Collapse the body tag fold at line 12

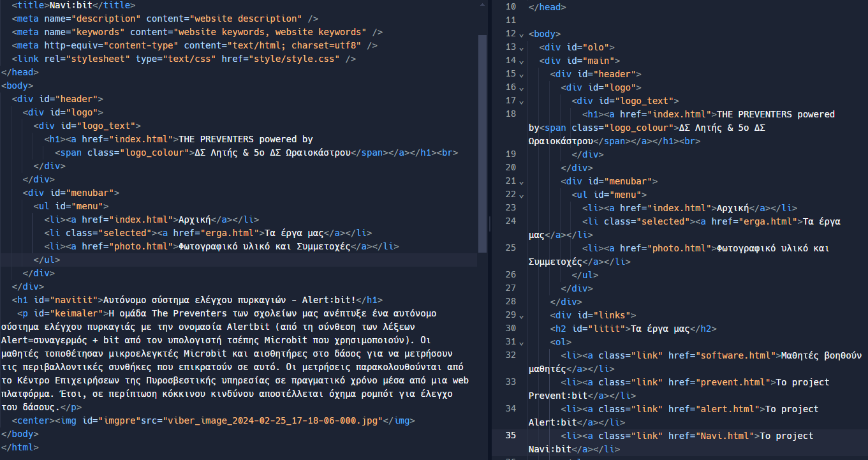[x=522, y=34]
